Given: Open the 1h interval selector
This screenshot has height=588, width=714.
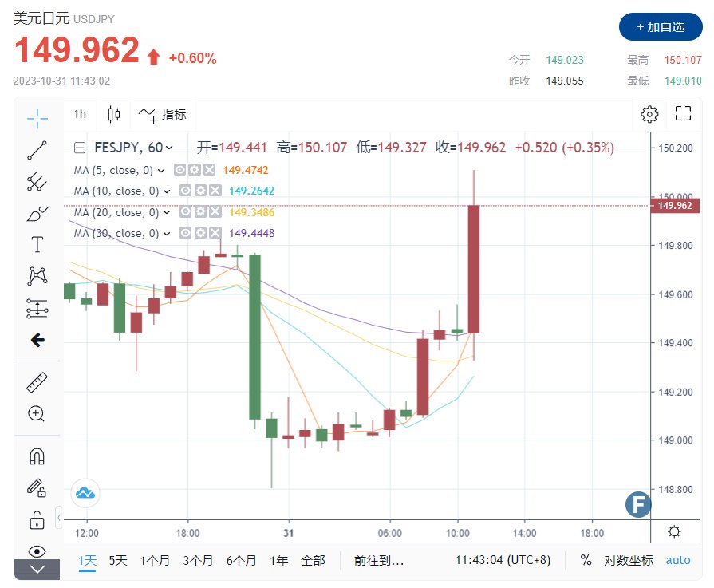Looking at the screenshot, I should (80, 114).
